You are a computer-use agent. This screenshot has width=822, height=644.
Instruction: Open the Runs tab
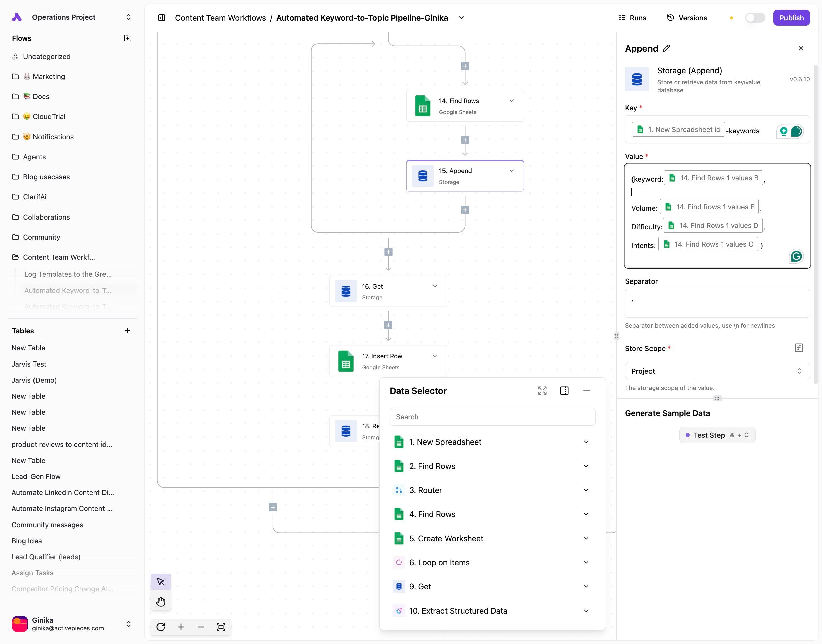[x=632, y=18]
